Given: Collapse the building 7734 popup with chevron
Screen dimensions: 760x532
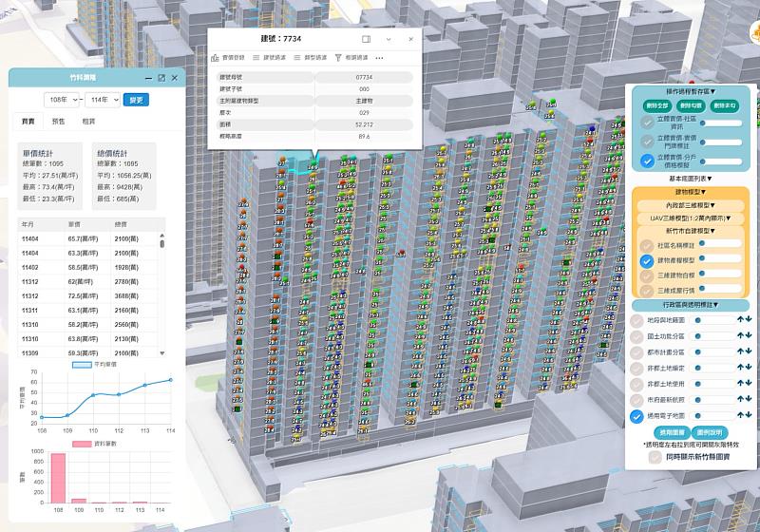Looking at the screenshot, I should (389, 40).
